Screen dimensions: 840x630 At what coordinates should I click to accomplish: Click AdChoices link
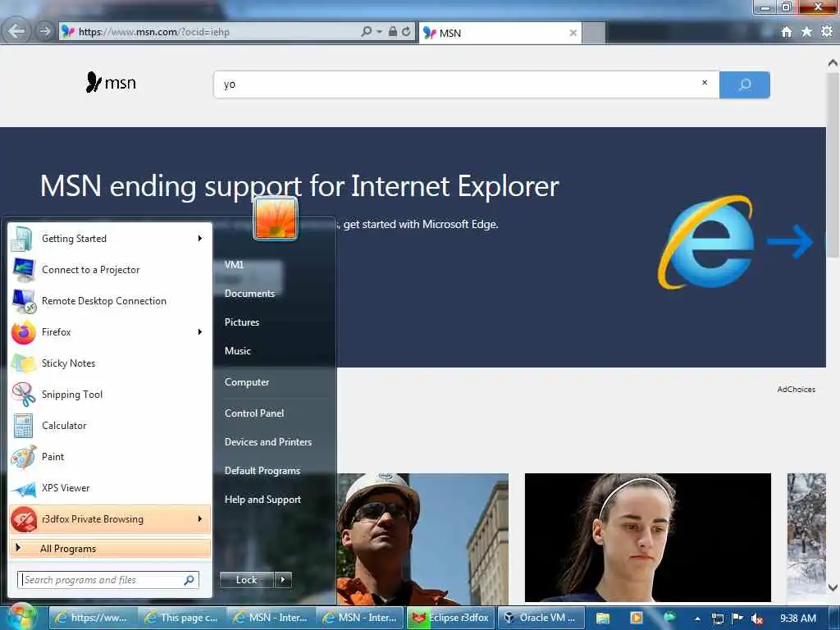point(796,390)
